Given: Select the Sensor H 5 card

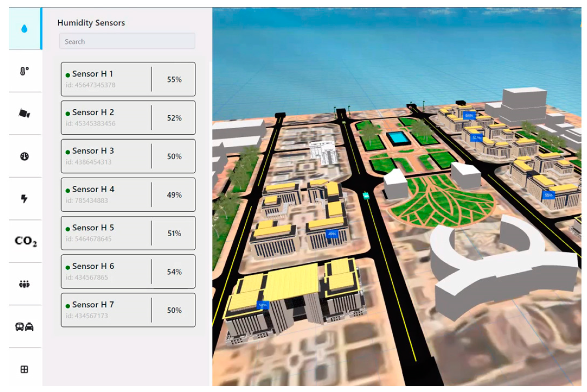Looking at the screenshot, I should (x=128, y=233).
